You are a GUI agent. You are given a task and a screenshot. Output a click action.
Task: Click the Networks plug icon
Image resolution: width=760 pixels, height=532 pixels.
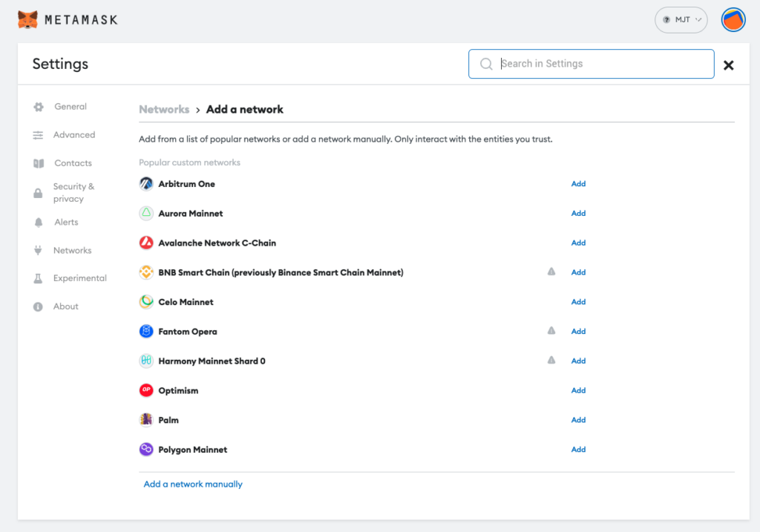tap(38, 251)
